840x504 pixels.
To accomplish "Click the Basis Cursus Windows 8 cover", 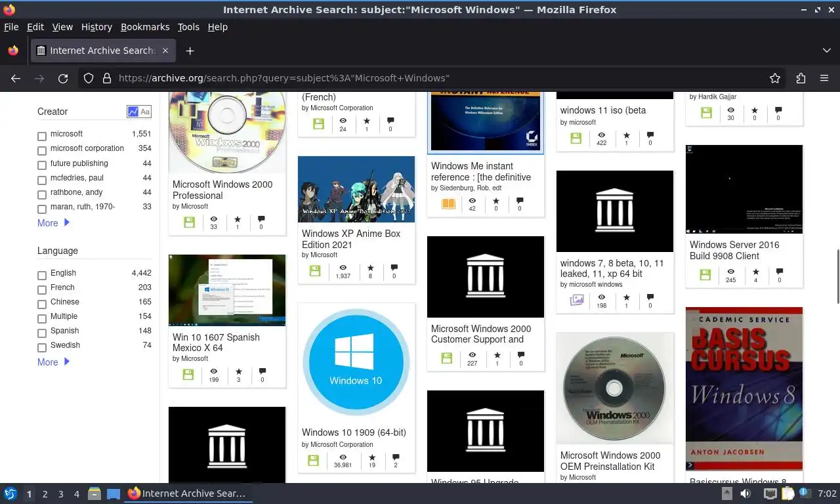I will pyautogui.click(x=744, y=388).
